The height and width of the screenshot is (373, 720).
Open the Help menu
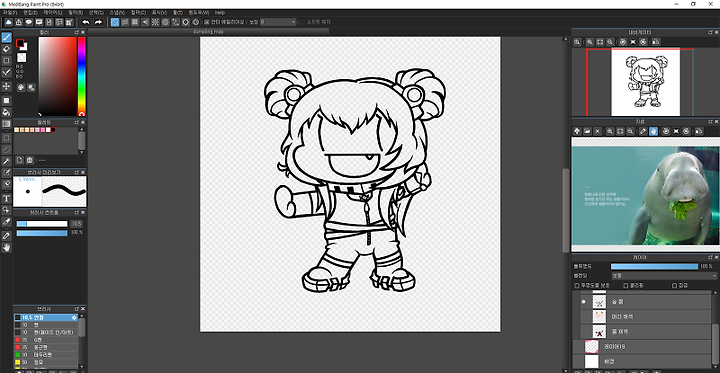(220, 12)
